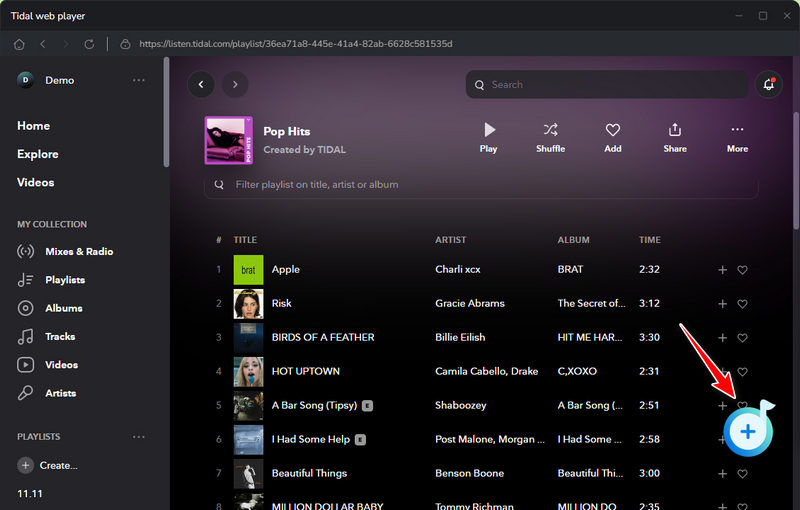This screenshot has height=510, width=800.
Task: Click the Pop Hits playlist cover
Action: click(x=229, y=140)
